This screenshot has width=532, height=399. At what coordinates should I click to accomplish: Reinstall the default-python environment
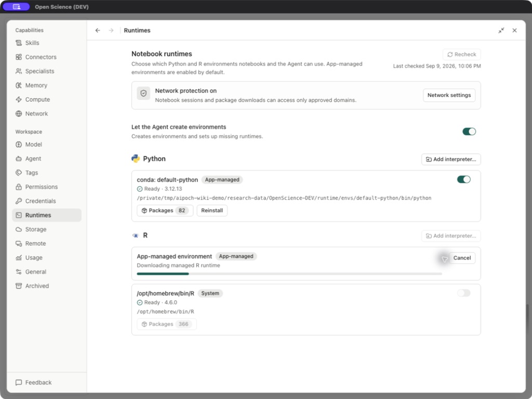tap(212, 210)
